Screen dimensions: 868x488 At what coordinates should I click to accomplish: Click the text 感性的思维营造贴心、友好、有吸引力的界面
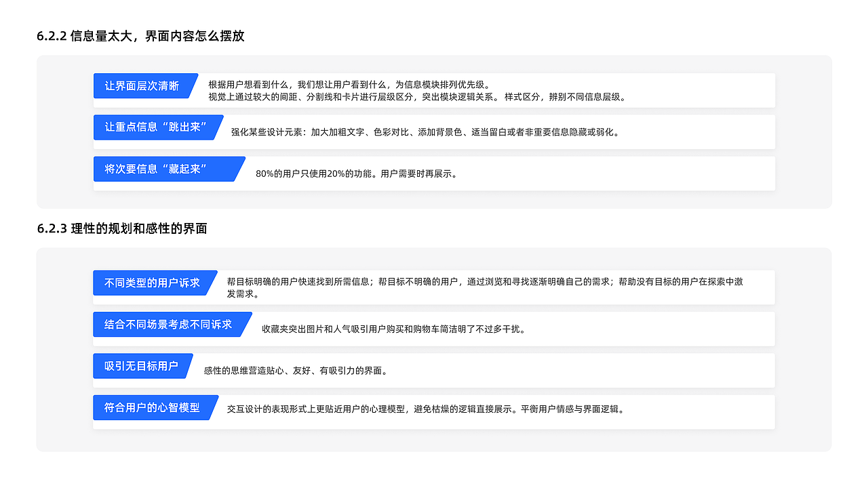[295, 371]
